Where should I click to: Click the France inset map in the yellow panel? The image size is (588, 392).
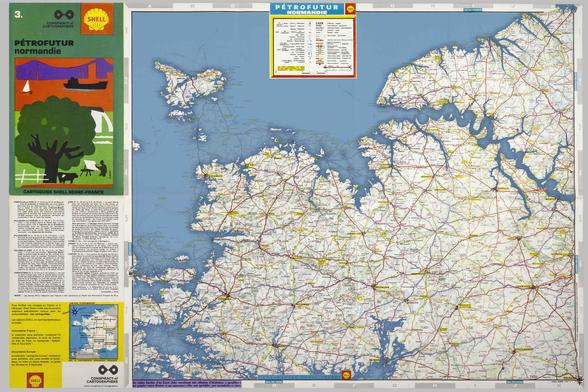(93, 332)
